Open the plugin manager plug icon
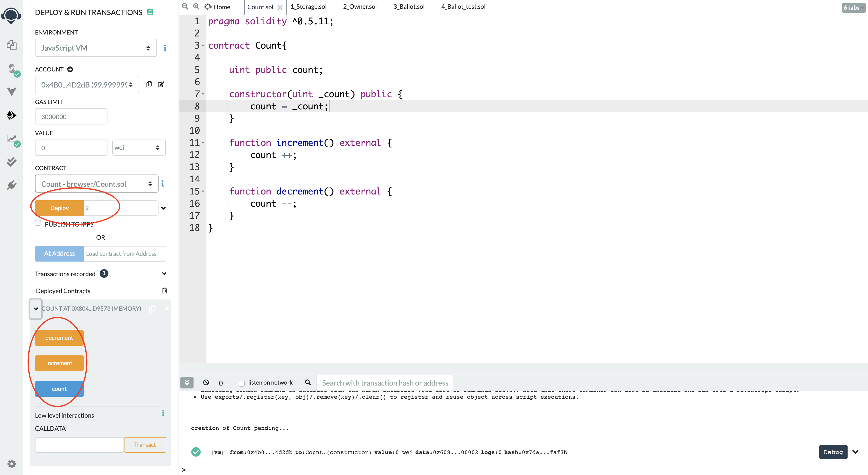868x475 pixels. click(11, 185)
